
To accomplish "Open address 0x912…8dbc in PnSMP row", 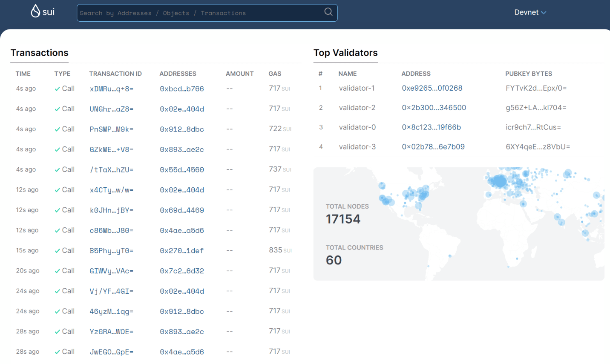I will click(x=182, y=129).
